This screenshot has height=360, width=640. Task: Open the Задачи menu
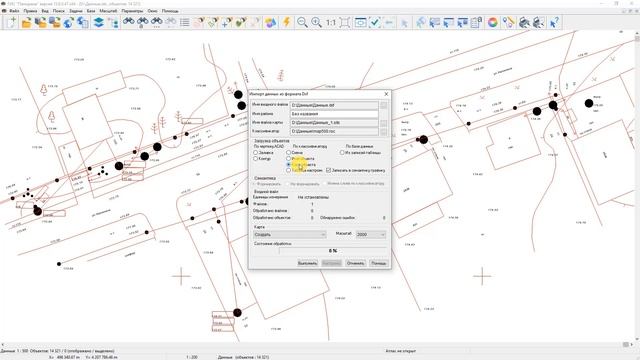pos(76,11)
